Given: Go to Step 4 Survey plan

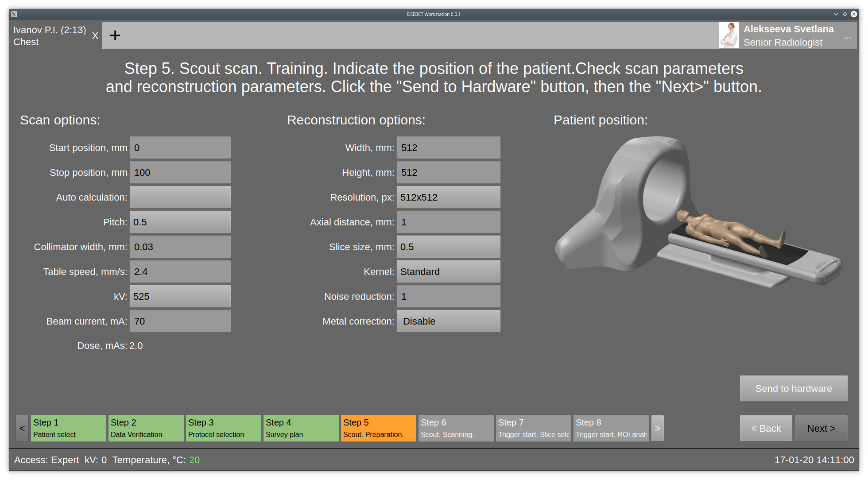Looking at the screenshot, I should pos(301,428).
